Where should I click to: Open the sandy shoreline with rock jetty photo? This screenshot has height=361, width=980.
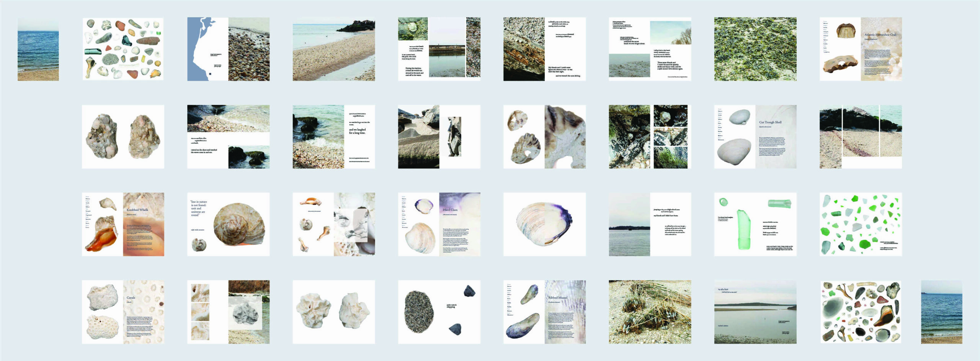click(x=334, y=49)
